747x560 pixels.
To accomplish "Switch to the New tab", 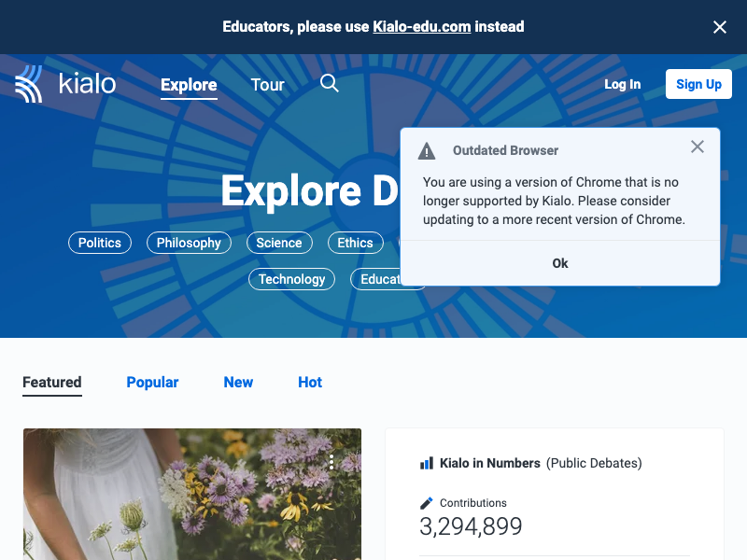I will tap(238, 383).
